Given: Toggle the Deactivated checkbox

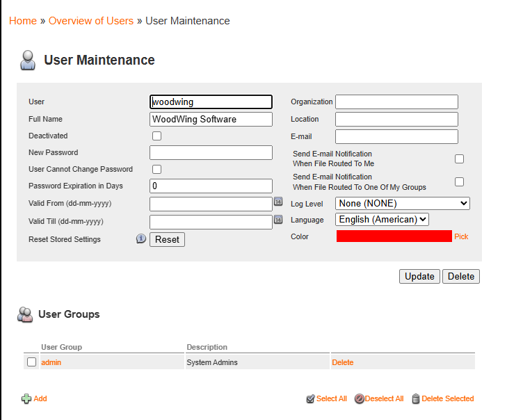Looking at the screenshot, I should pos(156,136).
